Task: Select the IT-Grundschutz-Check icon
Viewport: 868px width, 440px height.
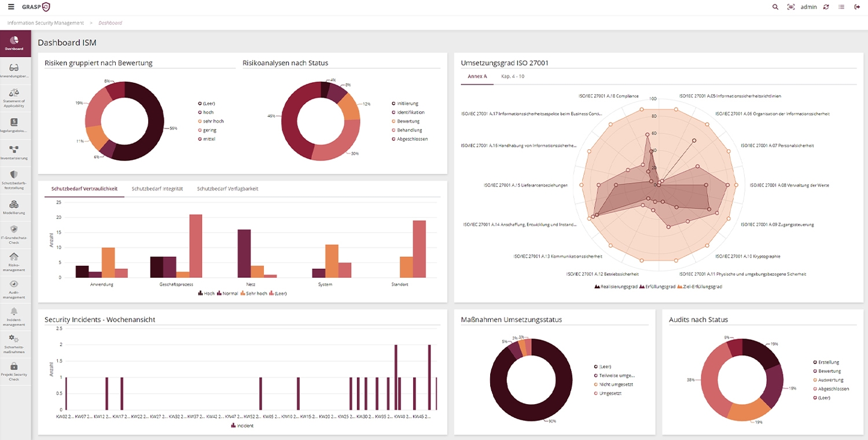Action: 14,234
